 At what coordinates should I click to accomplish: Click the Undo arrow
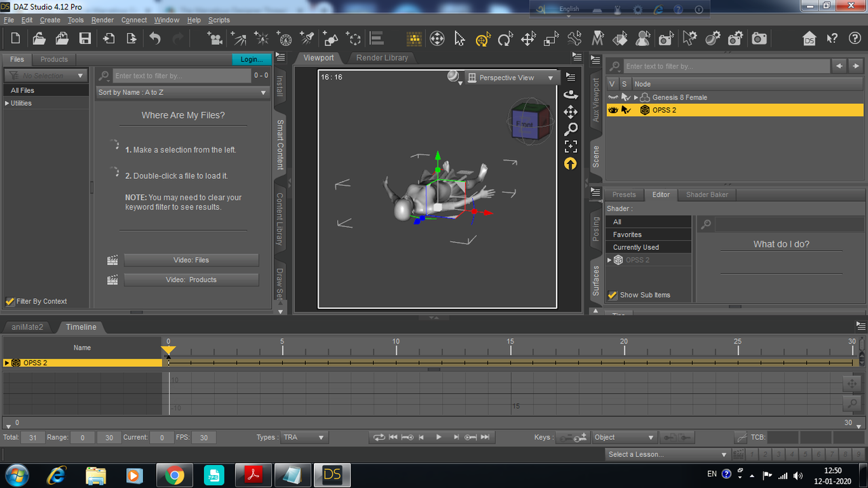pyautogui.click(x=155, y=39)
